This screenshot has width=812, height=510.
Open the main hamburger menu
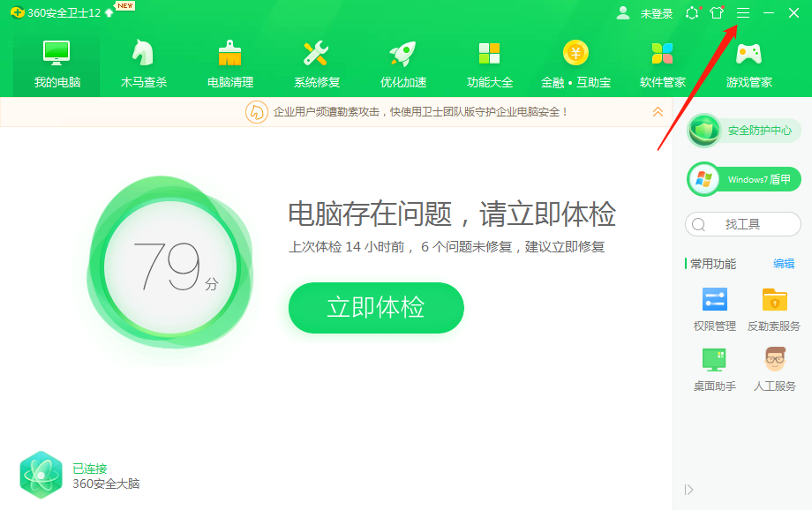coord(743,13)
